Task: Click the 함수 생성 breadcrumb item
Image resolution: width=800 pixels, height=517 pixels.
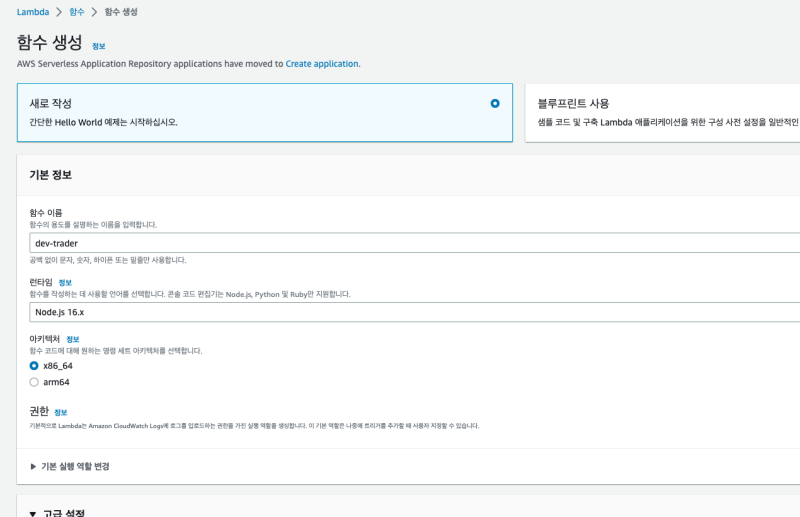Action: coord(121,12)
